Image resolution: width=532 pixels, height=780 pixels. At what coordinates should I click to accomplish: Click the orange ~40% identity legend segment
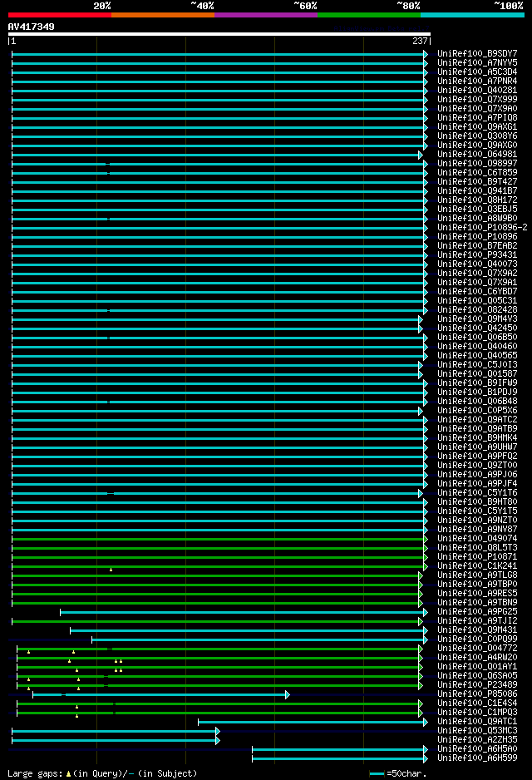[163, 15]
